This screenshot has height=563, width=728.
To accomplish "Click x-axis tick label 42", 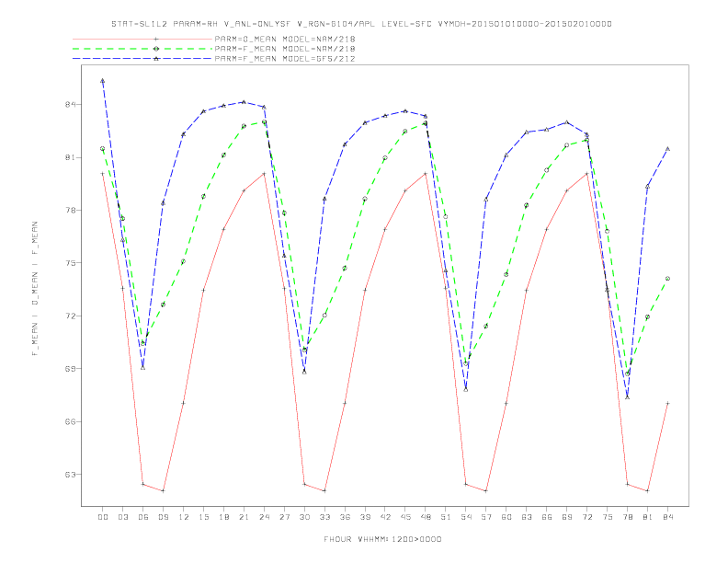I will pyautogui.click(x=385, y=517).
